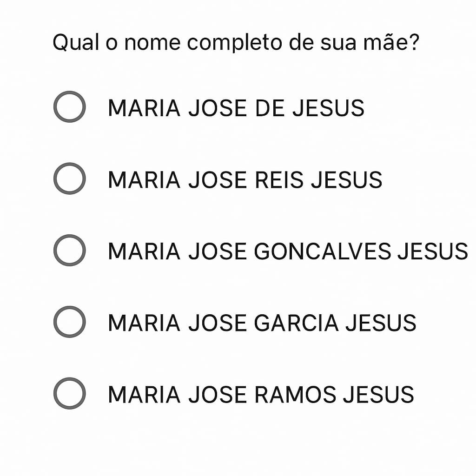Tick the MARIA JOSE RAMOS JESUS radio button
This screenshot has width=476, height=476.
coord(69,393)
